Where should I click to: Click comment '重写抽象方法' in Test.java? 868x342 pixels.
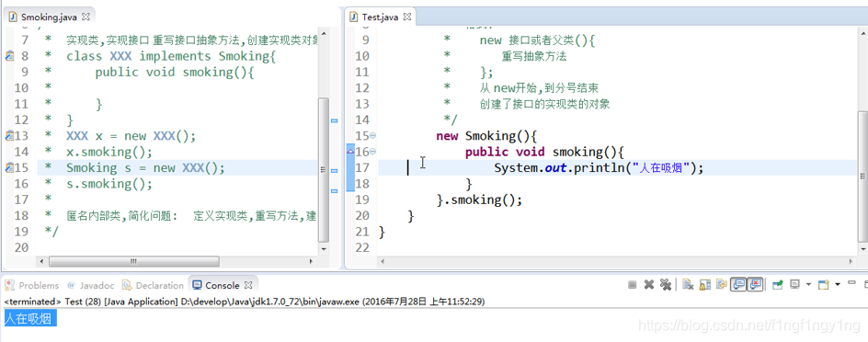click(534, 56)
